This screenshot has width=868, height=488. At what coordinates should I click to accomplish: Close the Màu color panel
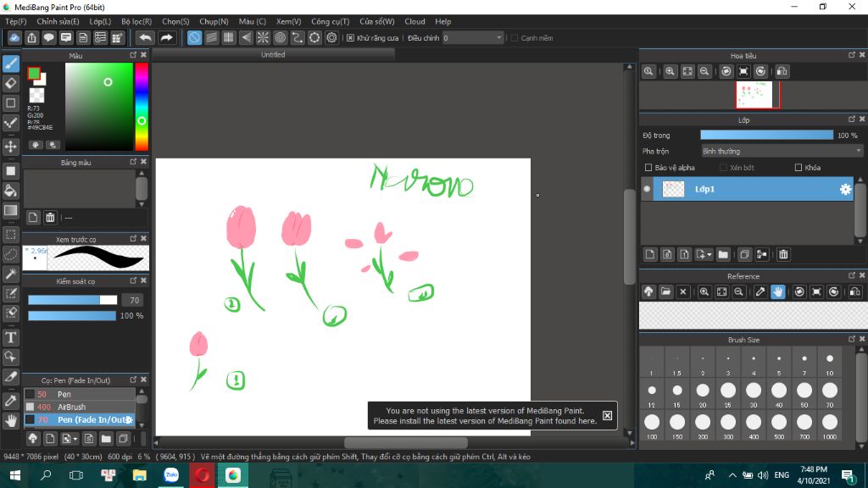144,55
